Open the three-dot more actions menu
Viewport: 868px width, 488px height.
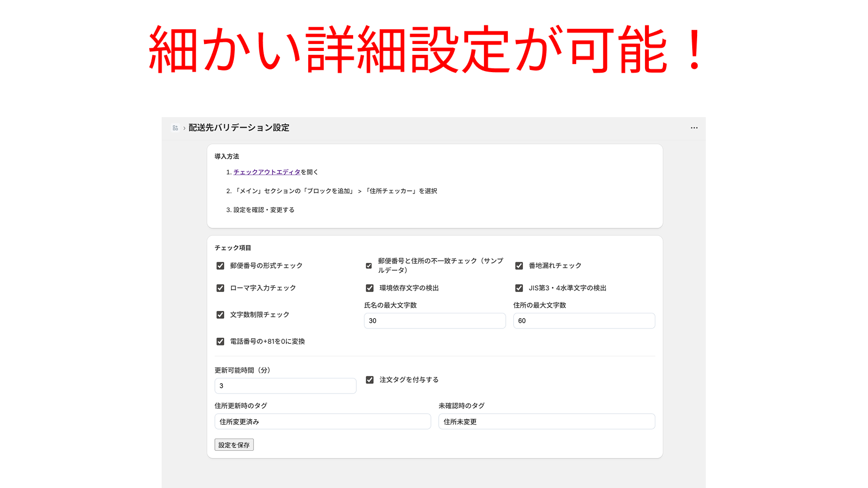694,128
